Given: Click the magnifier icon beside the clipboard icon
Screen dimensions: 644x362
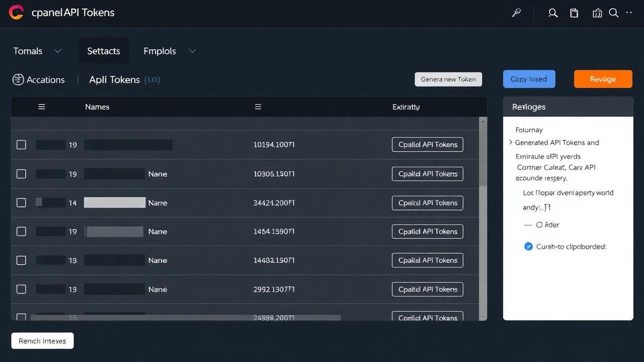Looking at the screenshot, I should [x=553, y=13].
